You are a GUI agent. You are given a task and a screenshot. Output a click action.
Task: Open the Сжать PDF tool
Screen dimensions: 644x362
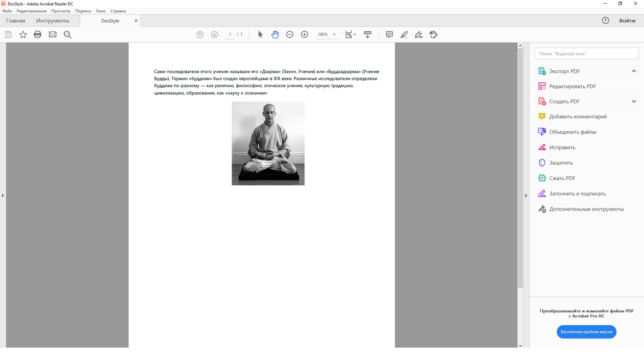[556, 178]
